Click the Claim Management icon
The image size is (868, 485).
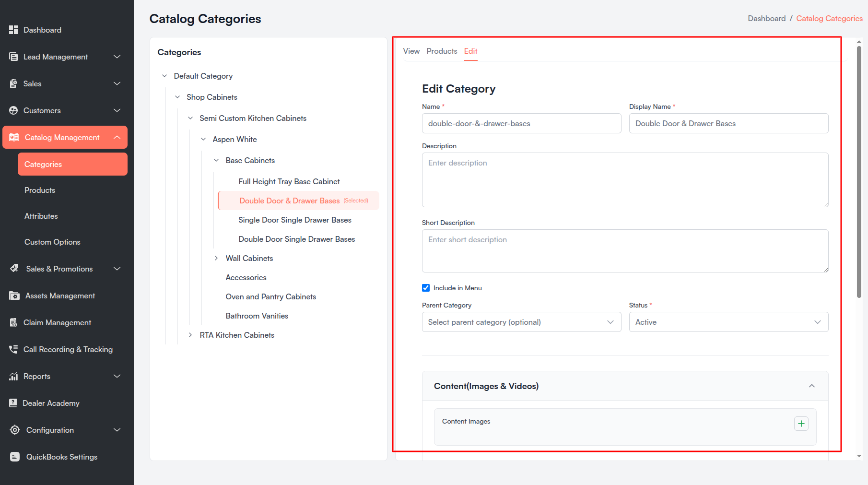click(x=13, y=322)
